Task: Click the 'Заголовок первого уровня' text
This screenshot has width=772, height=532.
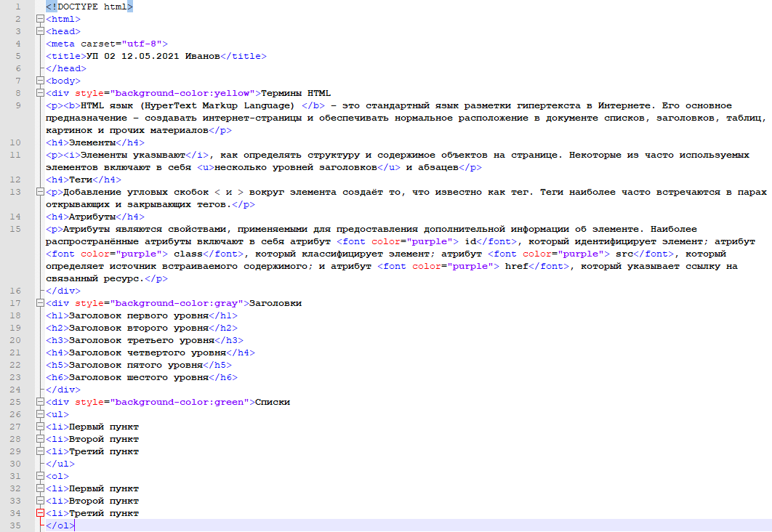Action: [139, 315]
